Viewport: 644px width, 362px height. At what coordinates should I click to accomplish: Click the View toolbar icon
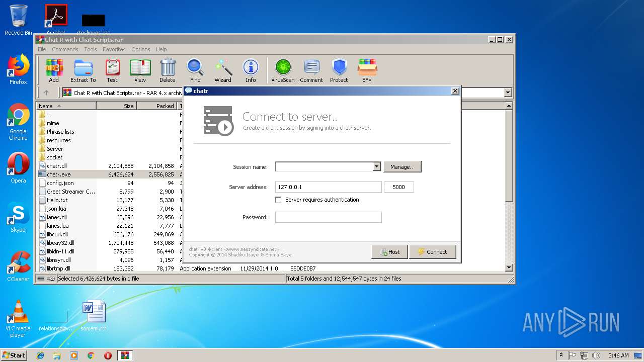(140, 71)
